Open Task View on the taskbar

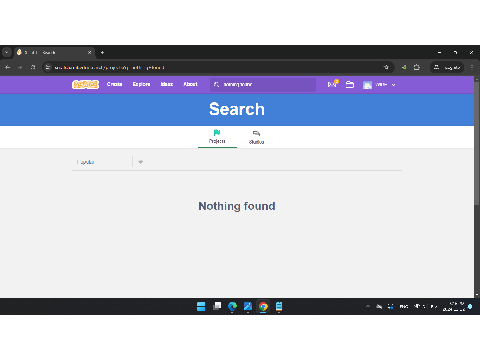[x=217, y=306]
